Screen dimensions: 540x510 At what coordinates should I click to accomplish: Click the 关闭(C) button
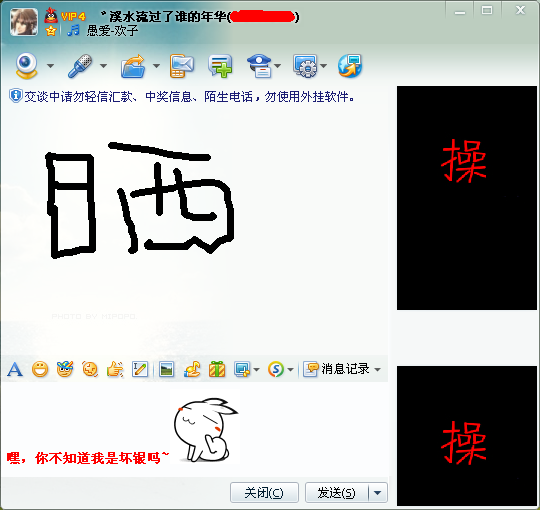(x=264, y=492)
